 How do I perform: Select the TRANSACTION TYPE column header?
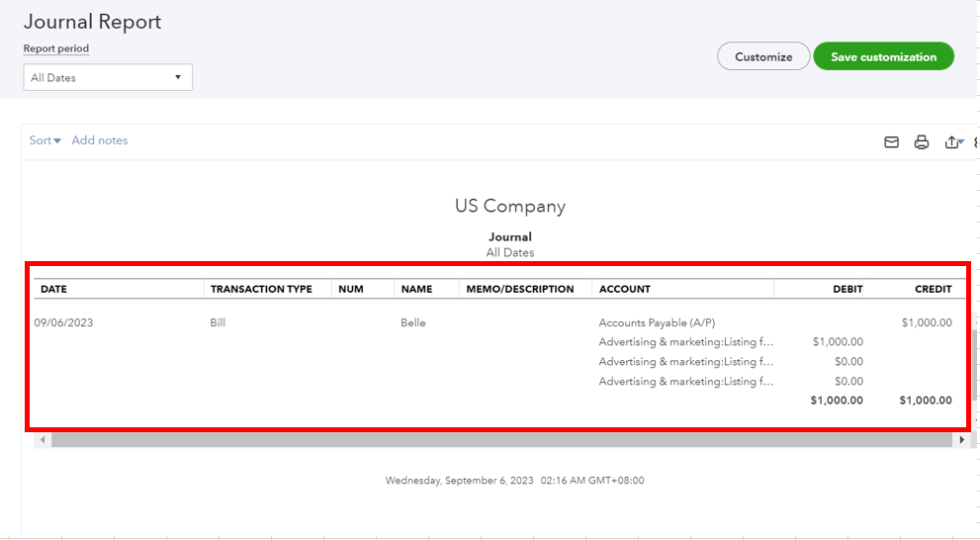pyautogui.click(x=261, y=290)
